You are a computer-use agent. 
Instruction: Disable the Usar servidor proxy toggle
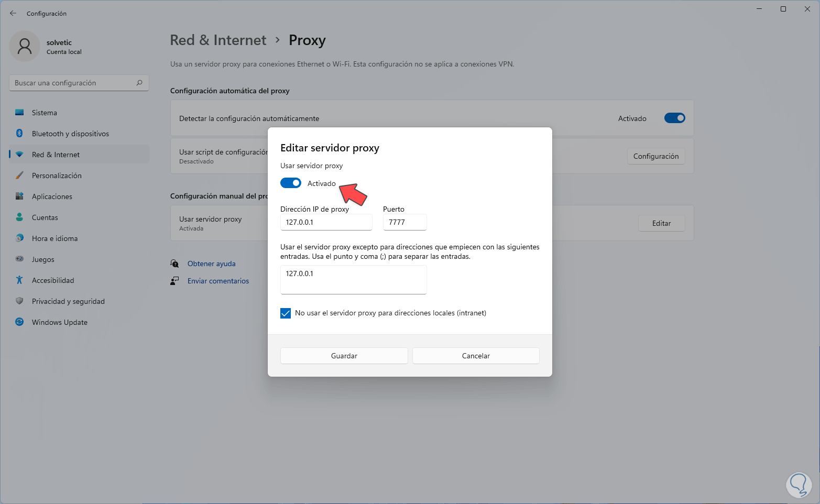click(x=291, y=183)
